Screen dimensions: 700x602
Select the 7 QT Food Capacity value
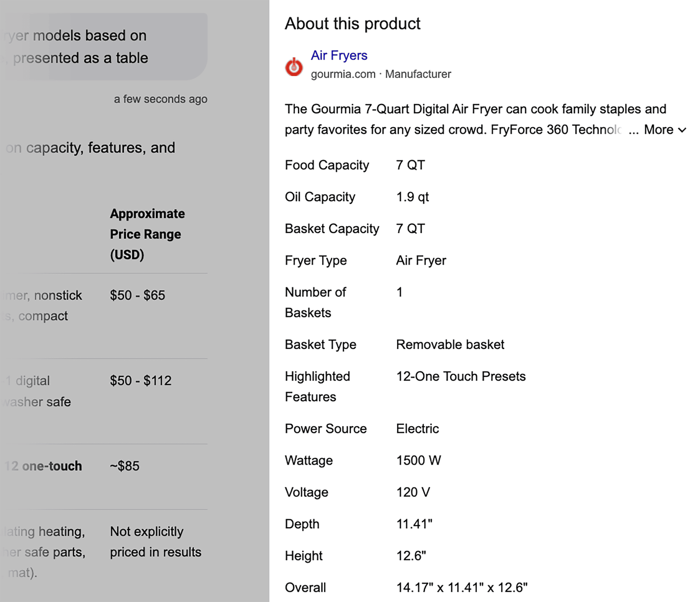click(410, 165)
